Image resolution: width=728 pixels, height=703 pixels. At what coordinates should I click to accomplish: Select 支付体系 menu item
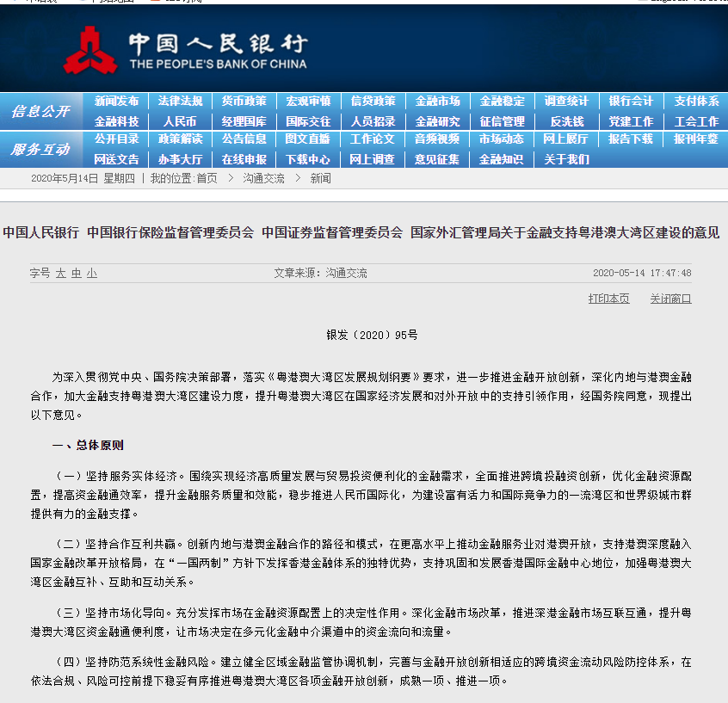pos(696,101)
